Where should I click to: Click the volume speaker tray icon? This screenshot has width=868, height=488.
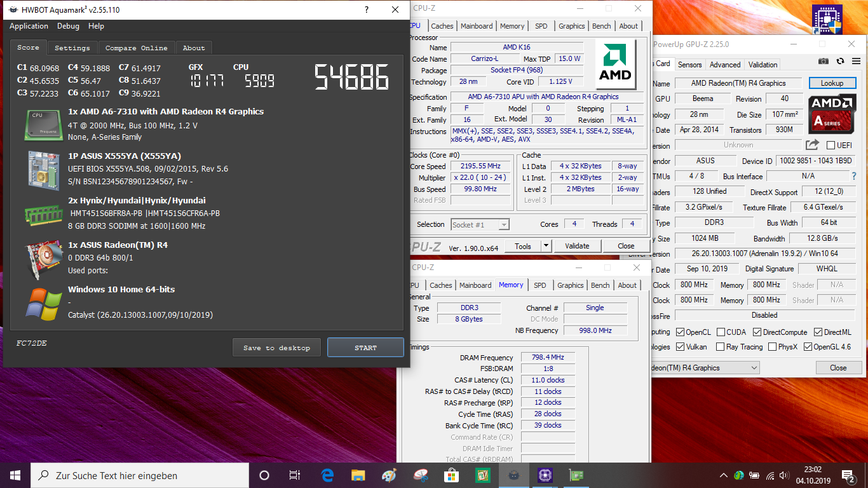pos(785,475)
